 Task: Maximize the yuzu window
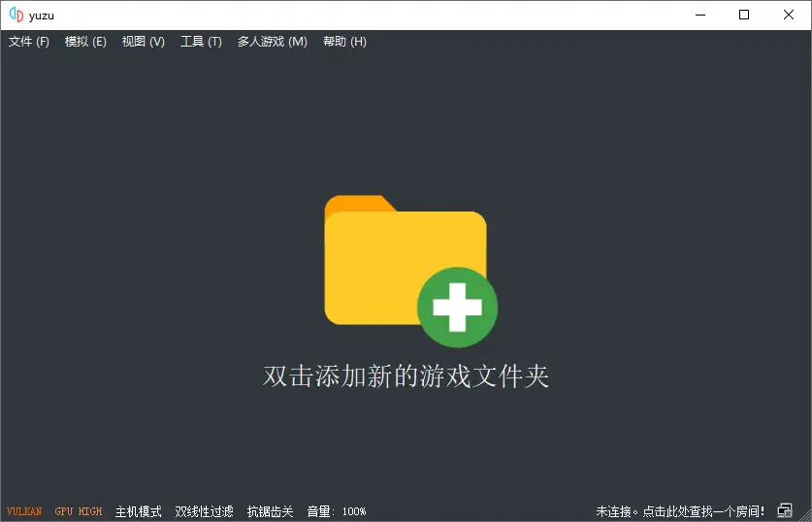click(x=744, y=15)
